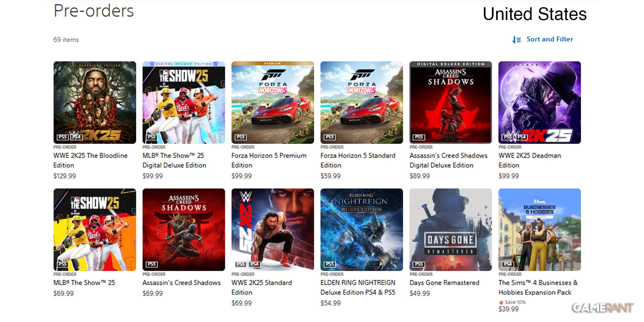This screenshot has height=322, width=644.
Task: Click ELDEN RING NIGHTREIGN Deluxe Edition title
Action: pos(358,287)
